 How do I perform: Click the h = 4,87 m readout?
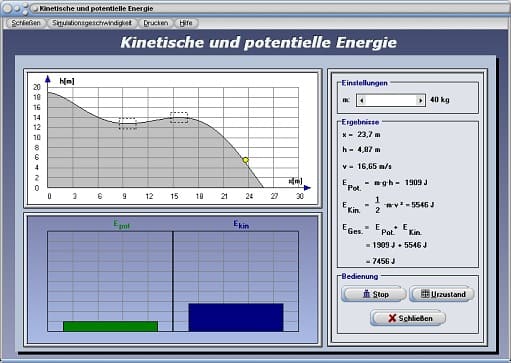(x=362, y=150)
